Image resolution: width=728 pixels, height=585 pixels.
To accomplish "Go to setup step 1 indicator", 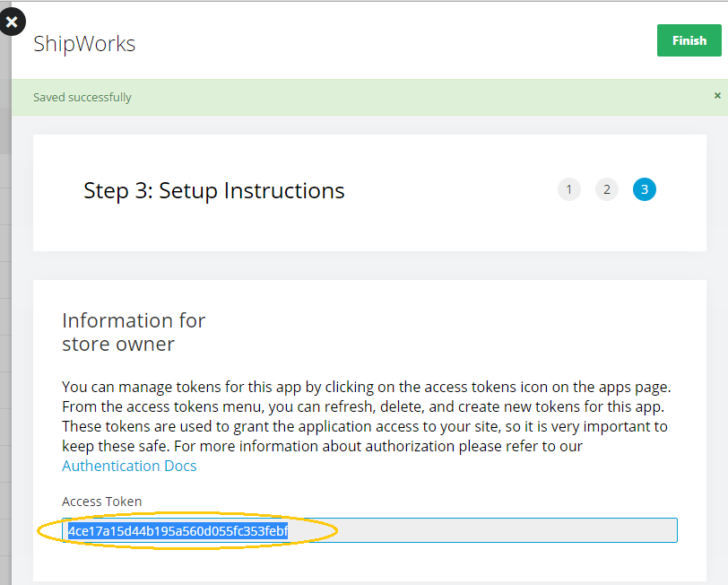I will tap(568, 189).
